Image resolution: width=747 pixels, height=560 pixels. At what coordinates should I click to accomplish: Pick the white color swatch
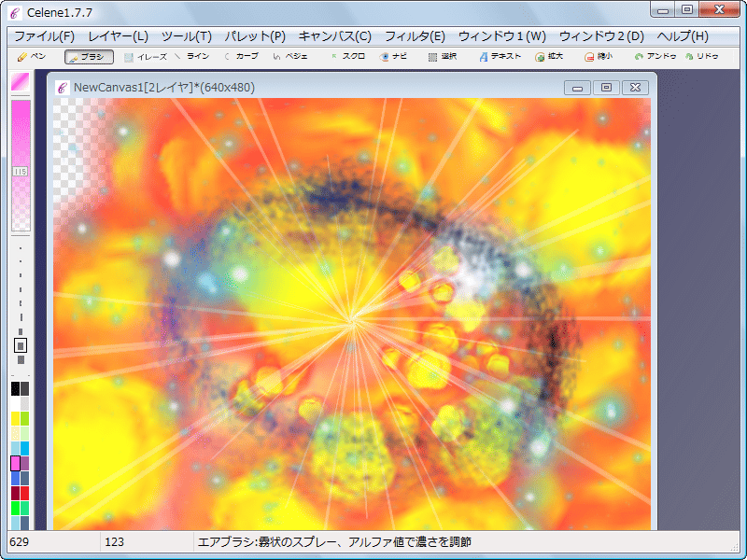coord(15,403)
